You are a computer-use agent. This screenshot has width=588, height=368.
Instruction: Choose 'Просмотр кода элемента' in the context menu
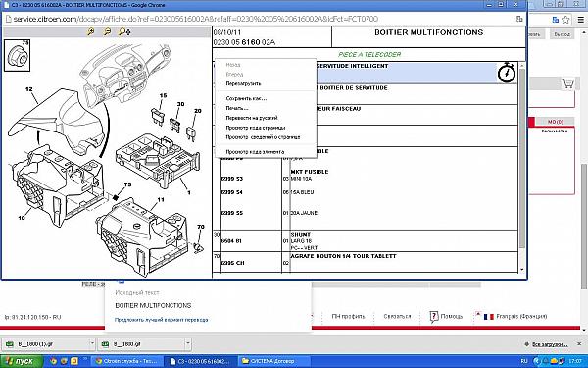pos(255,152)
